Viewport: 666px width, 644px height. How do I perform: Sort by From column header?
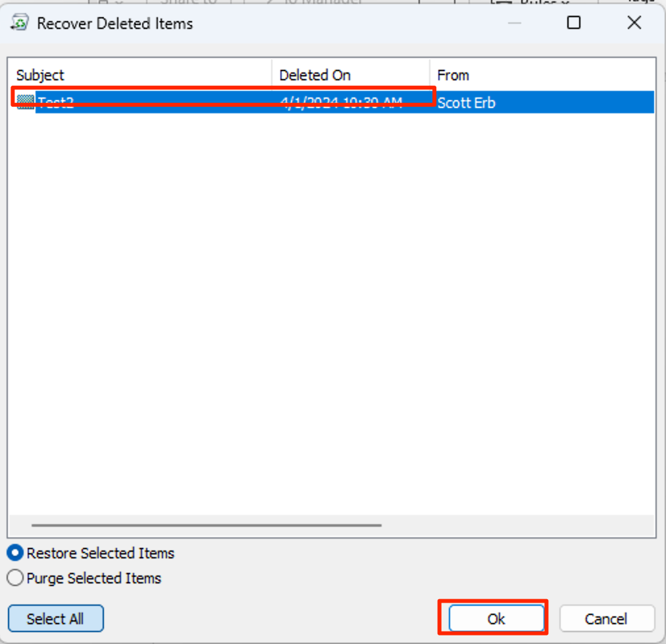542,75
